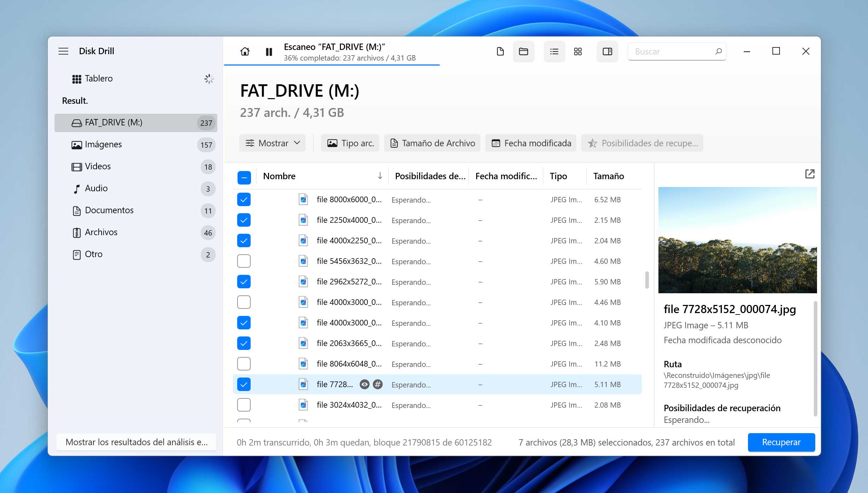Image resolution: width=868 pixels, height=493 pixels.
Task: Sort by Fecha modific... column
Action: click(x=506, y=176)
